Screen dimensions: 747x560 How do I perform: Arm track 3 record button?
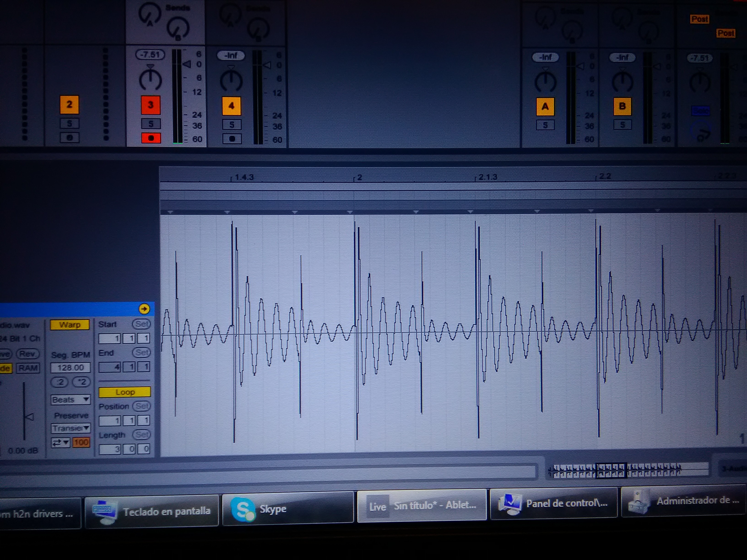[151, 138]
